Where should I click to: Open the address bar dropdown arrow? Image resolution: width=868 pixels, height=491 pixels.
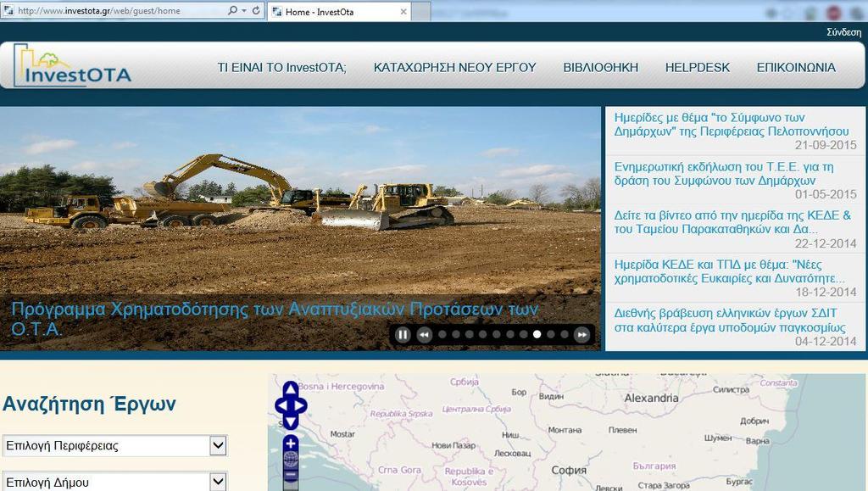(x=243, y=10)
